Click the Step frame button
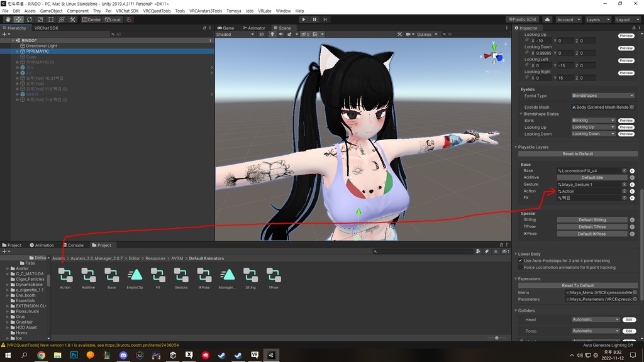Viewport: 644px width, 362px height. pos(325,19)
